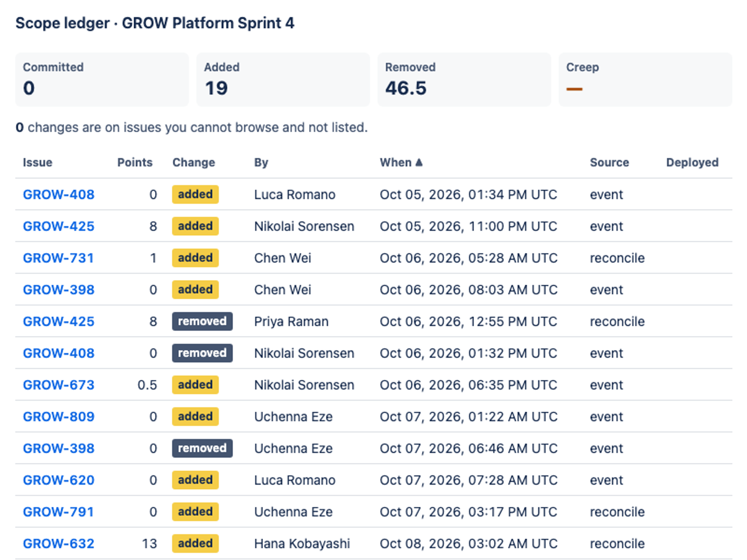Screen dimensions: 747x560
Task: Open issue GROW-632
Action: pos(59,543)
